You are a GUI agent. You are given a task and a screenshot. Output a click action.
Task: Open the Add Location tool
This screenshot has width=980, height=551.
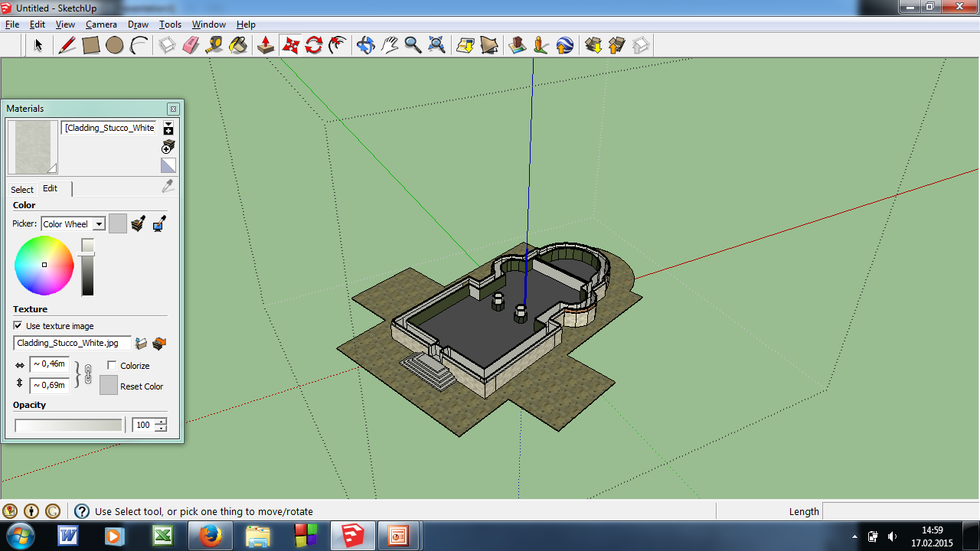coord(465,46)
